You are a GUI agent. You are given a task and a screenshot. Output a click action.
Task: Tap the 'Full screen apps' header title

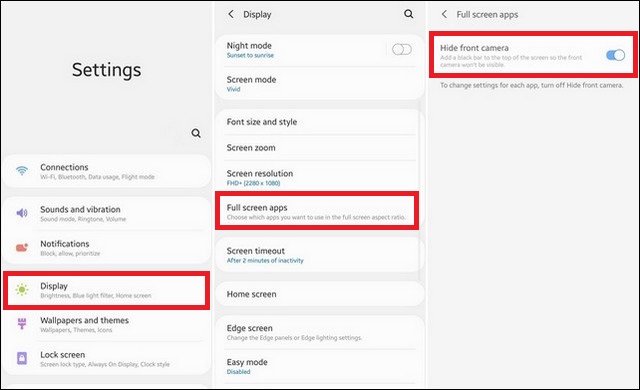(487, 15)
